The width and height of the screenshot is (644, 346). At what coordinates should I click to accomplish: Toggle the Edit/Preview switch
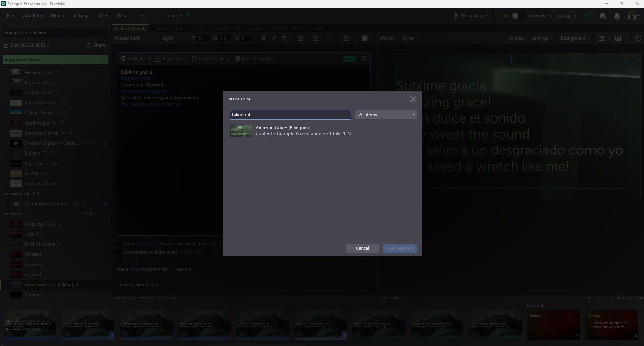tap(518, 16)
